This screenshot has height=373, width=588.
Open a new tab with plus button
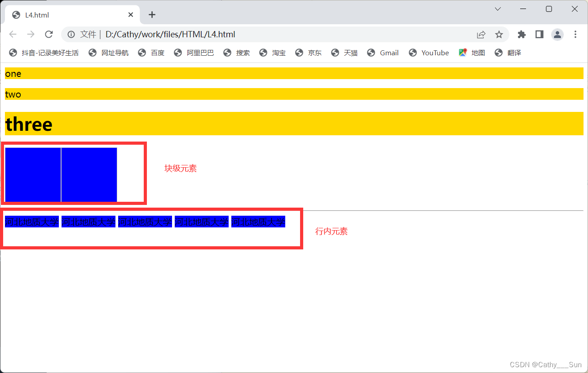(152, 15)
